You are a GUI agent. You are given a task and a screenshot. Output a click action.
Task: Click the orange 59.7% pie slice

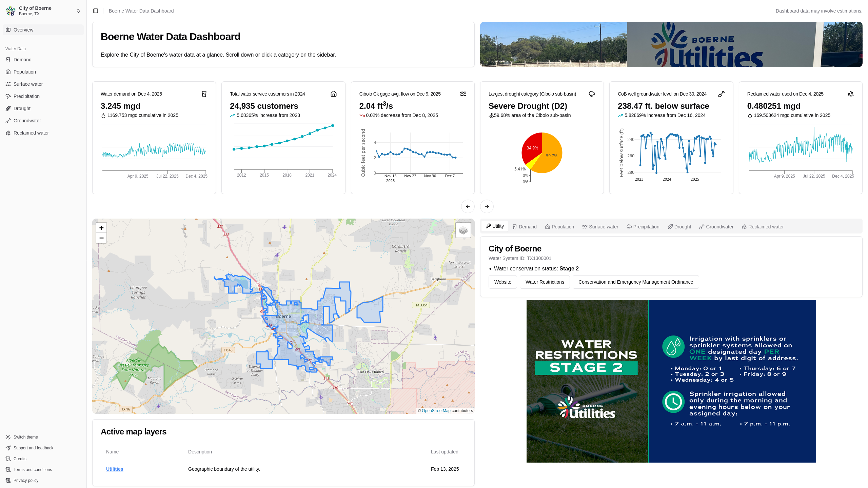tap(551, 156)
